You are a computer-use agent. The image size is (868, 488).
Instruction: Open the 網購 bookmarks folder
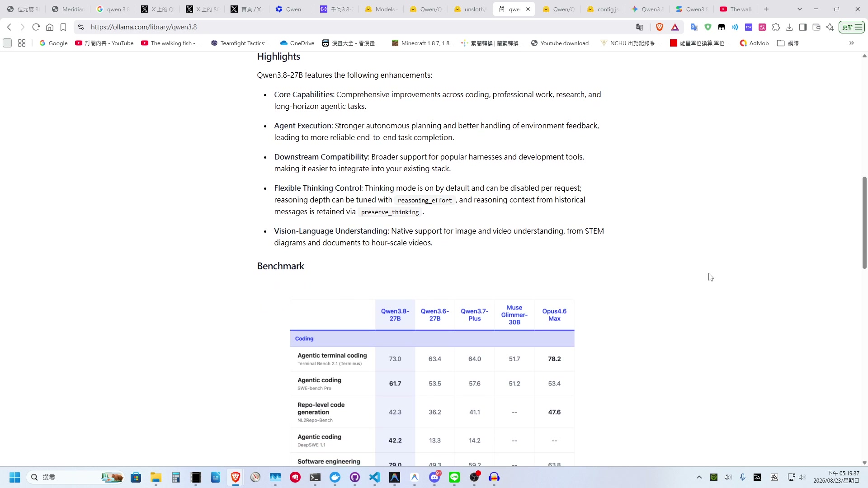click(x=788, y=43)
